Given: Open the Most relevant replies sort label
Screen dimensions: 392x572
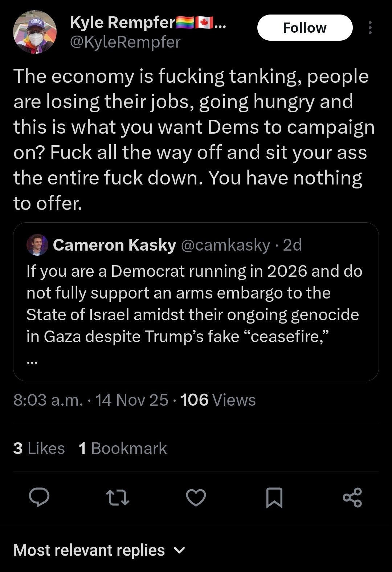Looking at the screenshot, I should (89, 550).
